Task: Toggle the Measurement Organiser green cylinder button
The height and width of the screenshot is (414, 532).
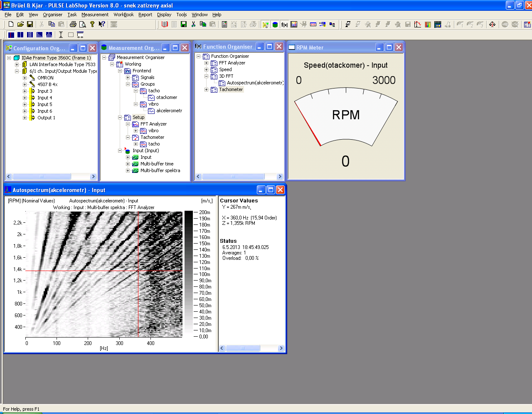Action: [275, 25]
